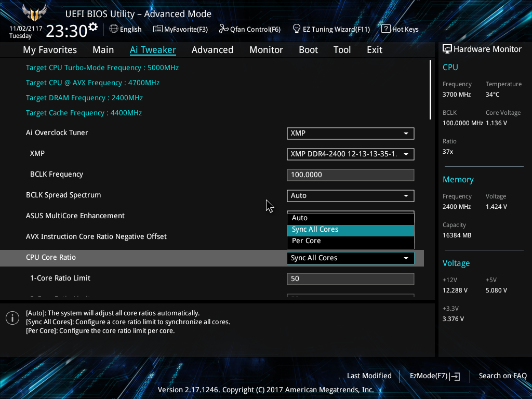
Task: Click the Search on FAQ link
Action: 502,376
